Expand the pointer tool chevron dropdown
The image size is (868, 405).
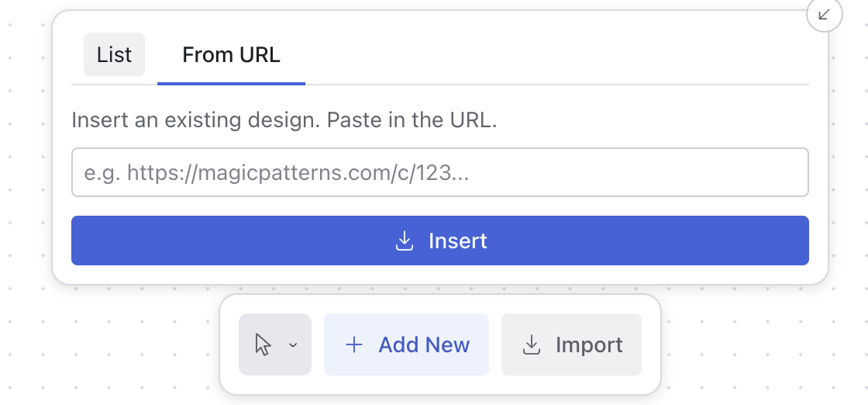pyautogui.click(x=294, y=345)
